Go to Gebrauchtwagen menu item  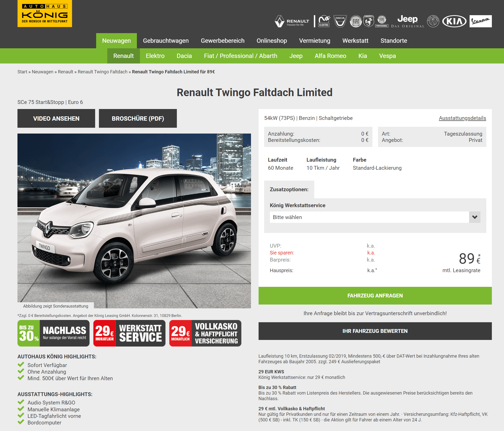(166, 41)
